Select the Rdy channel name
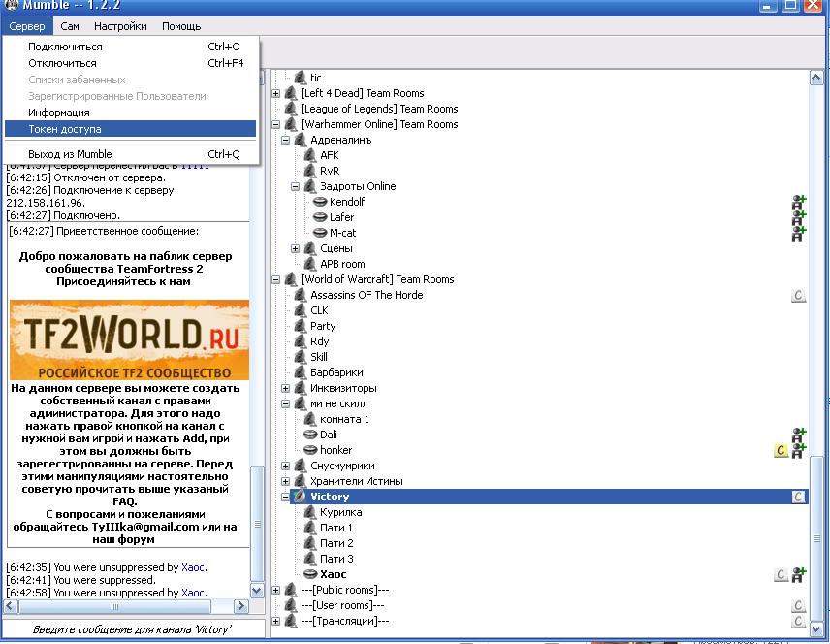 tap(320, 341)
